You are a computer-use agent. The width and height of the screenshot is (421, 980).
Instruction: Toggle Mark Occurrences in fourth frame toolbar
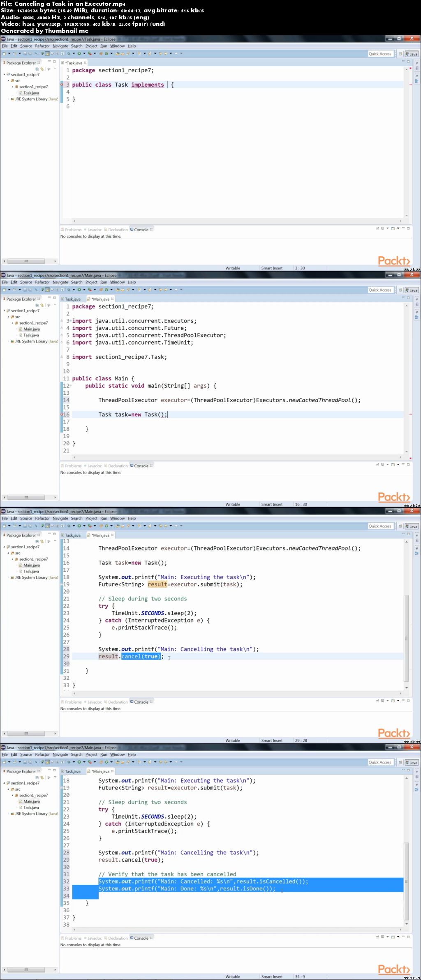47,762
